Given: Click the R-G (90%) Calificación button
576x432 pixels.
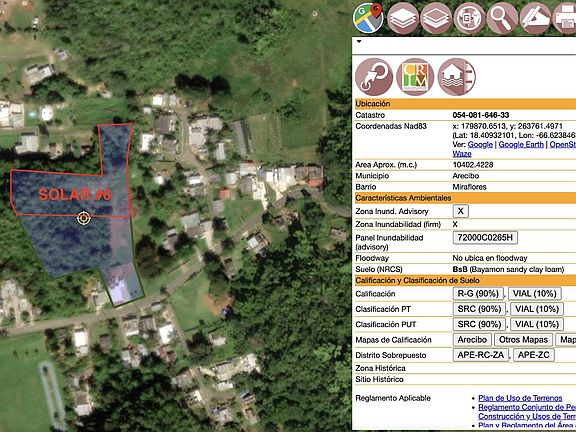Looking at the screenshot, I should (478, 294).
